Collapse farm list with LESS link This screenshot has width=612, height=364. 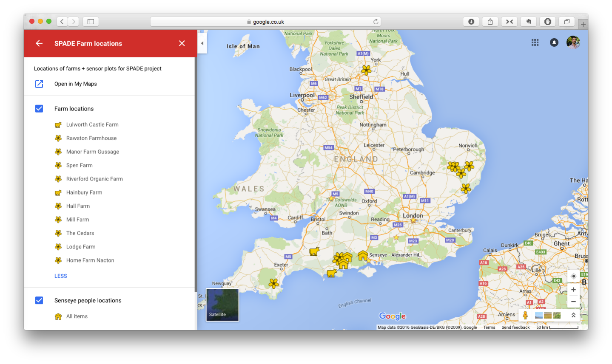point(61,276)
